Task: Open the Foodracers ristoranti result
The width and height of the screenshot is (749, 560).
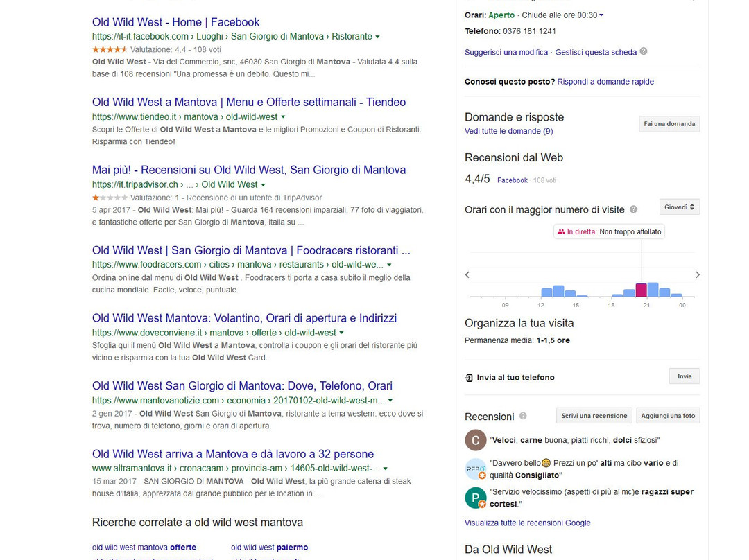Action: click(251, 250)
